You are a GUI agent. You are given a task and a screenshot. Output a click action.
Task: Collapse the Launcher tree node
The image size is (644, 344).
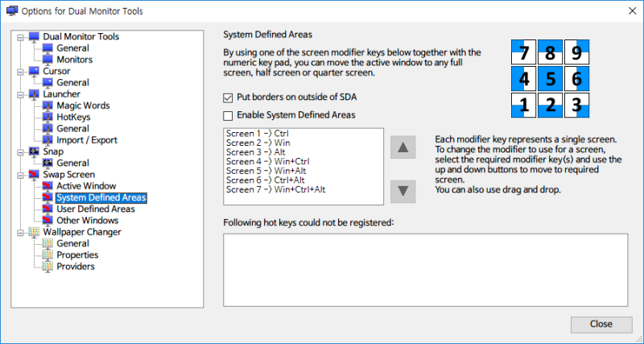click(x=20, y=95)
